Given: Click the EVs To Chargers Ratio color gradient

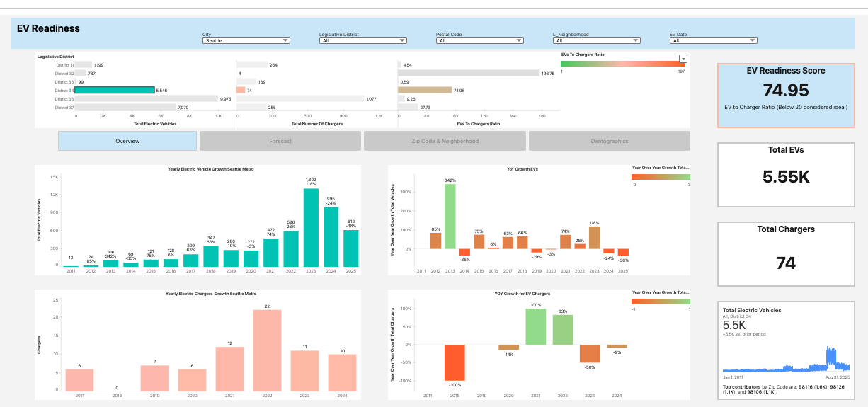Looking at the screenshot, I should click(x=623, y=64).
